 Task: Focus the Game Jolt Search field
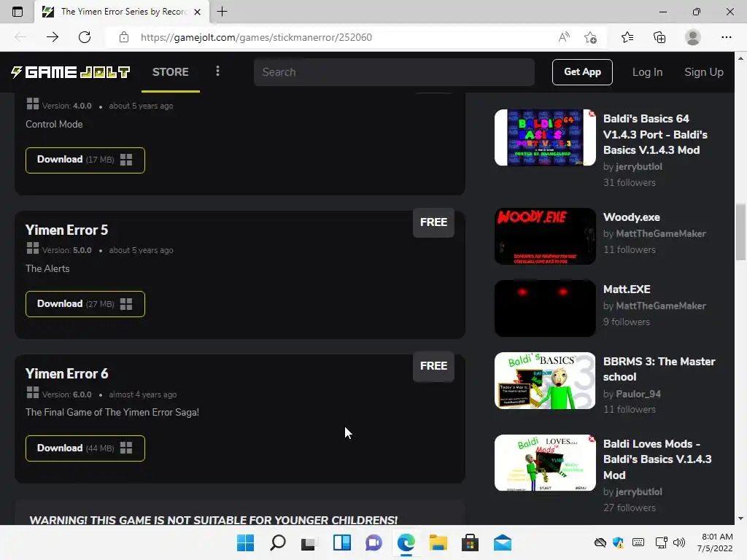(394, 72)
